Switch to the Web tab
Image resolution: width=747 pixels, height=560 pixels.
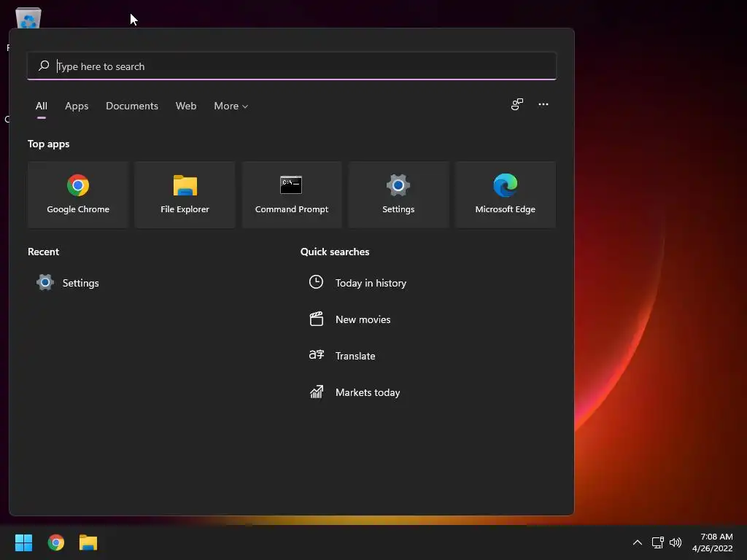point(186,106)
